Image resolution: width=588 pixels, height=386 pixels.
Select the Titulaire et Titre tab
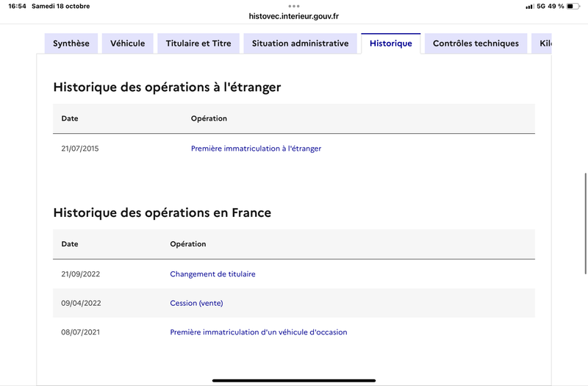[198, 43]
